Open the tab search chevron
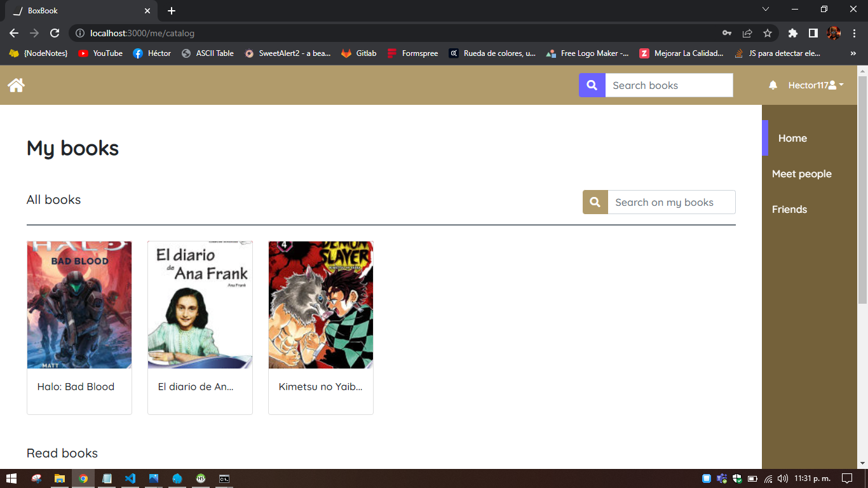 (x=766, y=9)
